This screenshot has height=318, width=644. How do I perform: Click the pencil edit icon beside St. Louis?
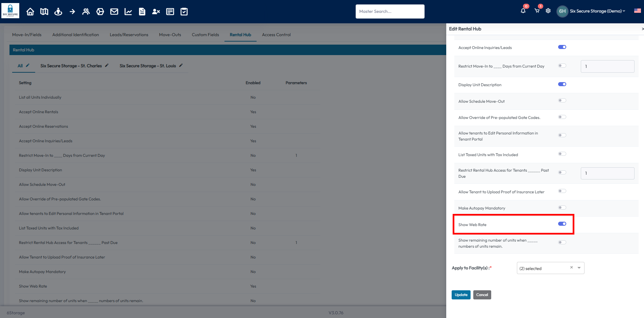point(181,66)
